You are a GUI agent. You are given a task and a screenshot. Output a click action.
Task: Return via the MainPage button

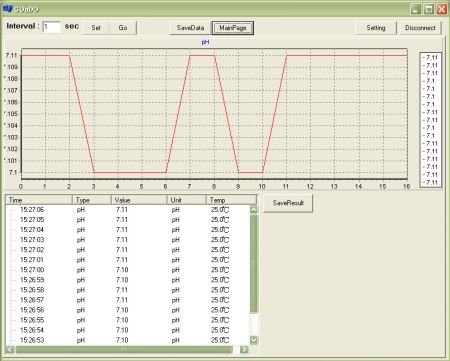point(233,28)
